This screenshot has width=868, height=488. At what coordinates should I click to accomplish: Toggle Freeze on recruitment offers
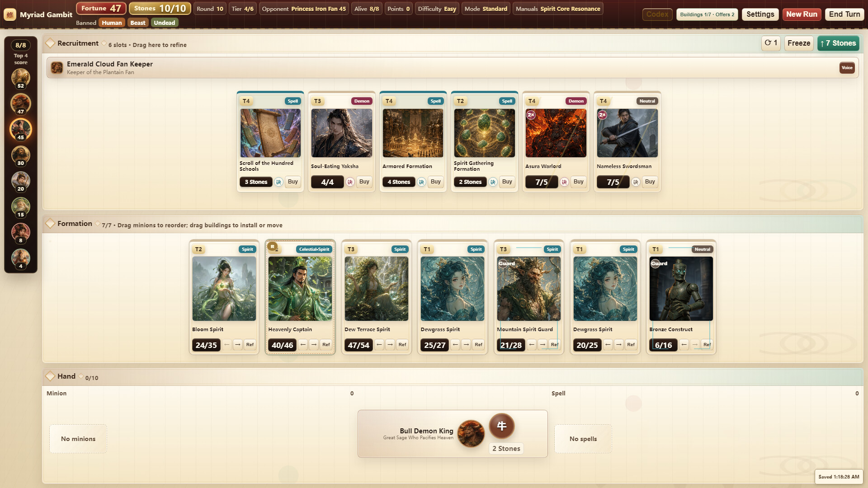tap(799, 43)
